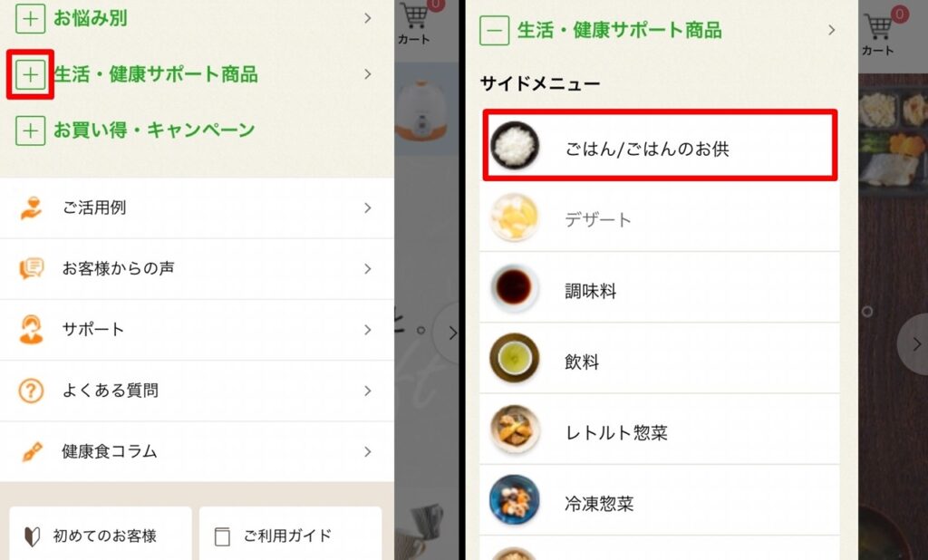
Task: Click the ご活用例 hand icon
Action: click(31, 208)
